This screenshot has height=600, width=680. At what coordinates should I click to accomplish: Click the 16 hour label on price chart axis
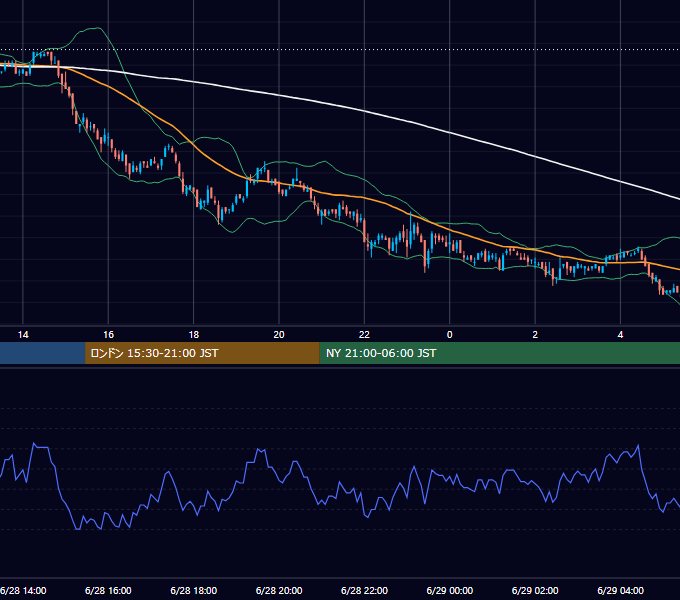[108, 335]
